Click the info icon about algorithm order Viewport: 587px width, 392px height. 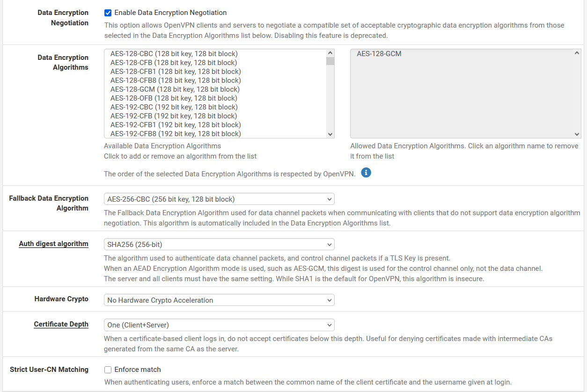[366, 173]
